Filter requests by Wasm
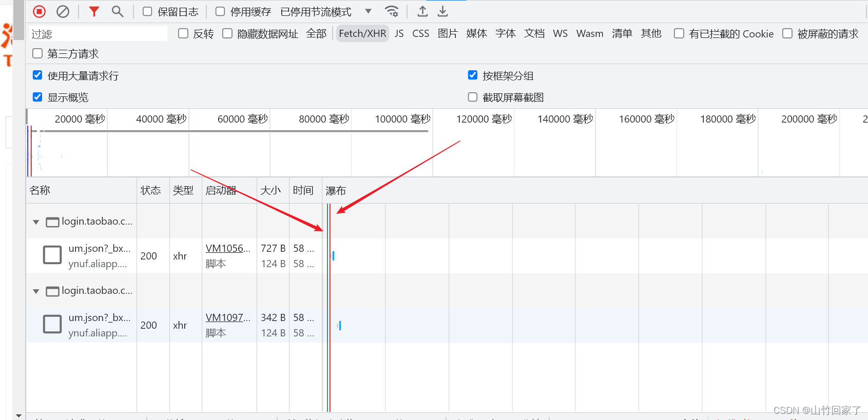Viewport: 868px width, 420px height. tap(590, 33)
